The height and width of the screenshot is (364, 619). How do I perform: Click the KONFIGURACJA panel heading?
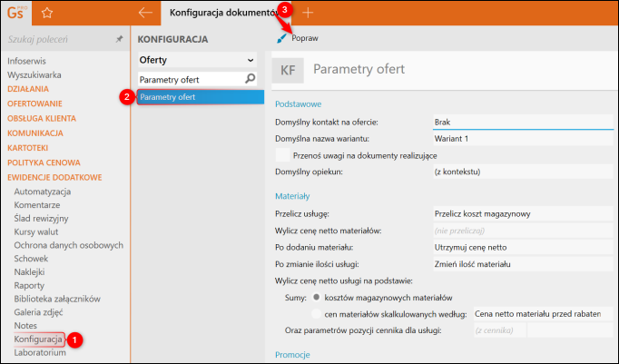pos(172,39)
